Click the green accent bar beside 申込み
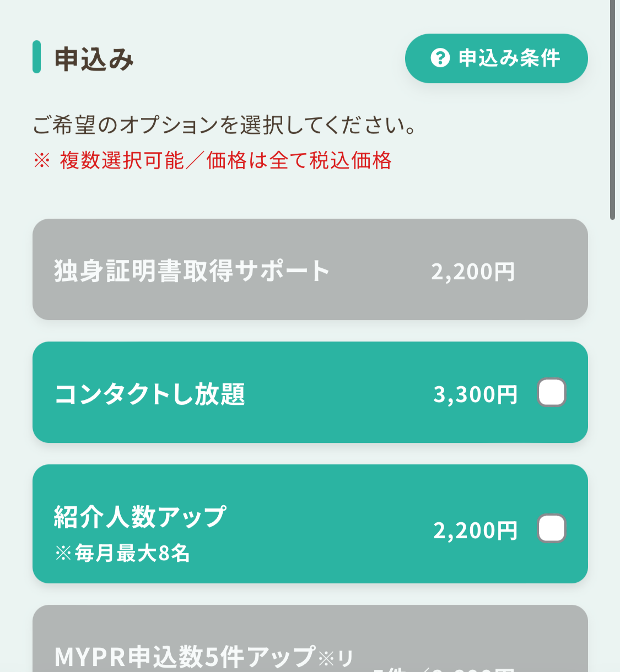Image resolution: width=620 pixels, height=672 pixels. coord(36,57)
